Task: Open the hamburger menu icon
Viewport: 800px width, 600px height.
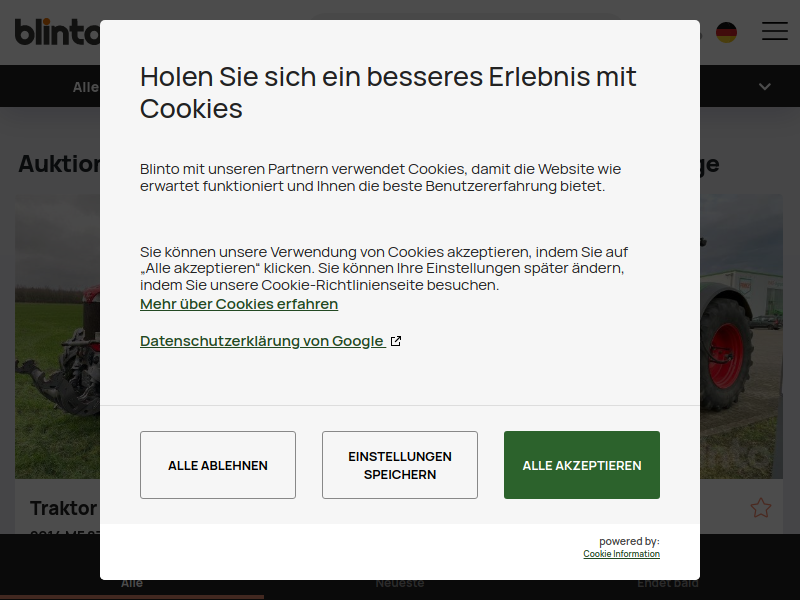Action: point(774,31)
